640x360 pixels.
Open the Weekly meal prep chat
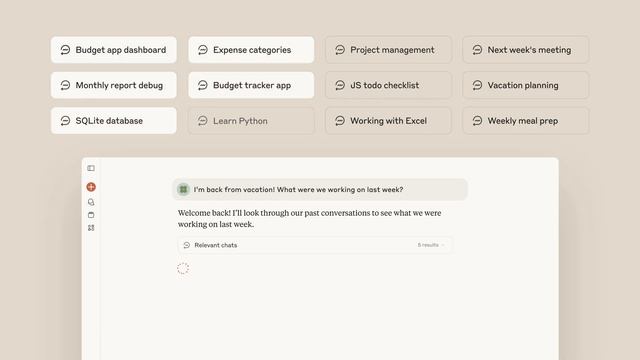coord(526,121)
